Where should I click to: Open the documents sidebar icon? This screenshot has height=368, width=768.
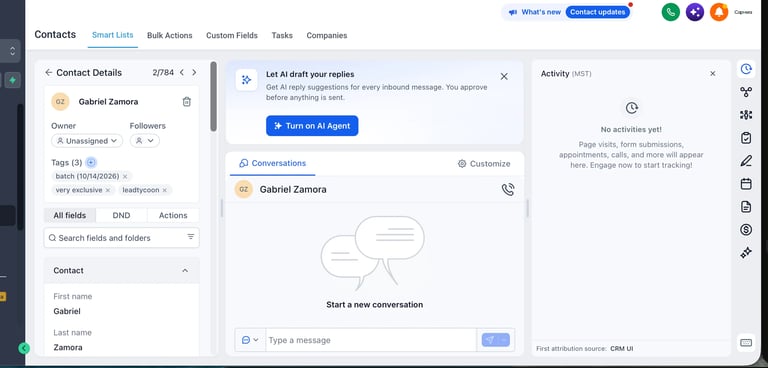[746, 207]
